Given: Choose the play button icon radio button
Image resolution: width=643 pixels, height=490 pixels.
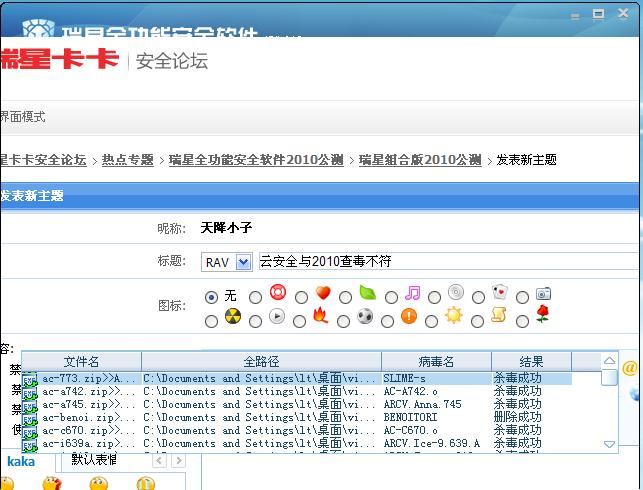Looking at the screenshot, I should pos(255,321).
